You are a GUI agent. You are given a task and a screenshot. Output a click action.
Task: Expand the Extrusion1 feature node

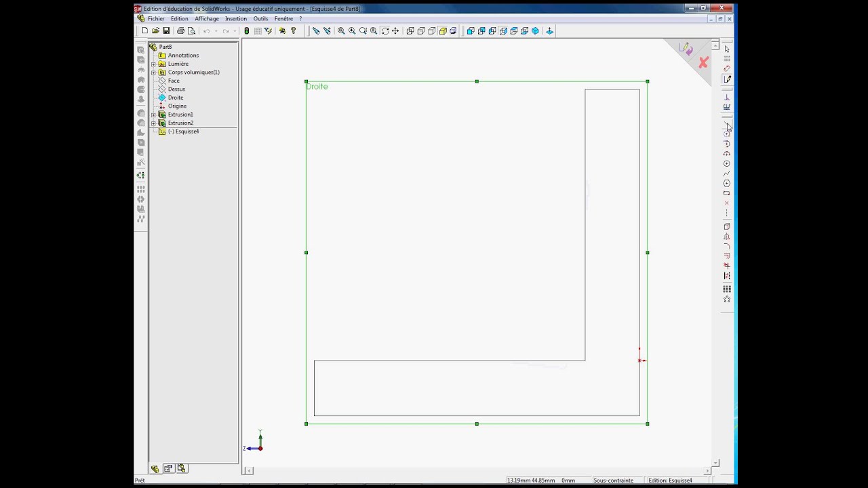click(x=153, y=115)
